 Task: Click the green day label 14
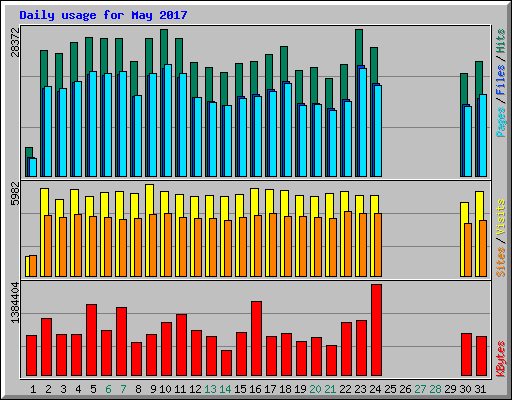[x=225, y=389]
